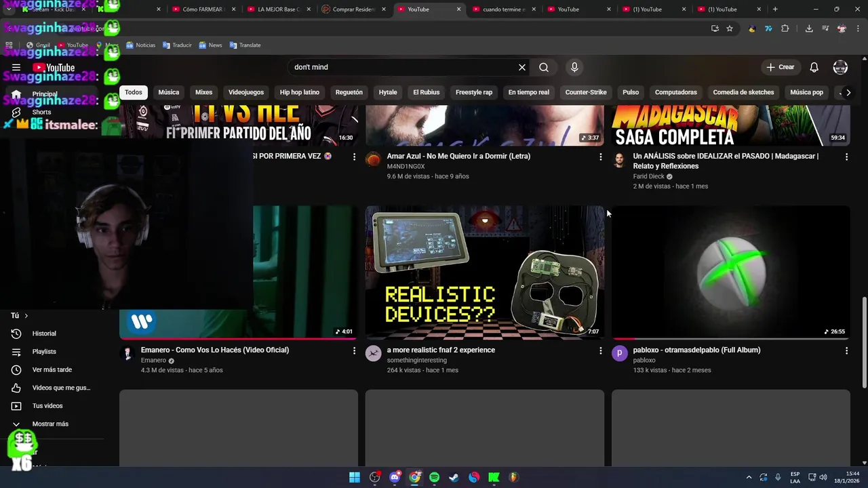Image resolution: width=868 pixels, height=488 pixels.
Task: Open the account avatar menu
Action: tap(840, 67)
